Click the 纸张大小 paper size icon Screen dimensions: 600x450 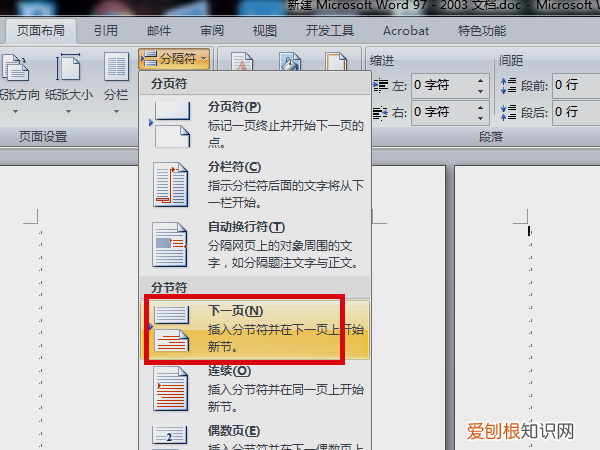click(x=68, y=67)
